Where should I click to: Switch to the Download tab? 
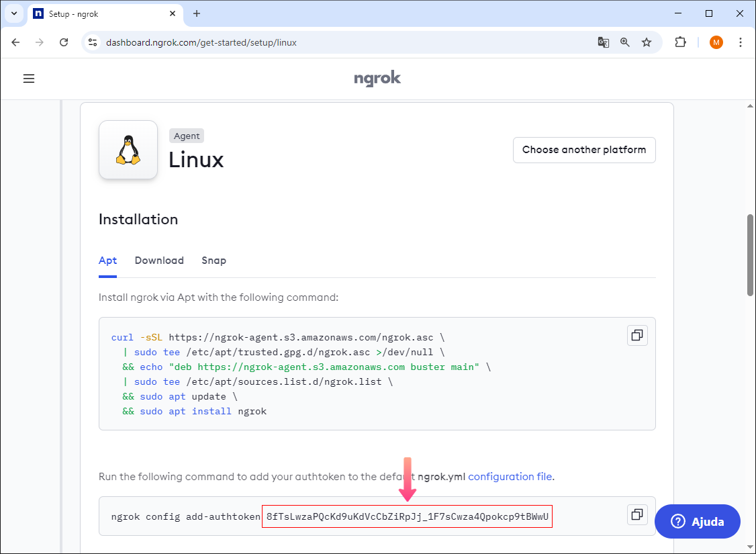point(159,261)
